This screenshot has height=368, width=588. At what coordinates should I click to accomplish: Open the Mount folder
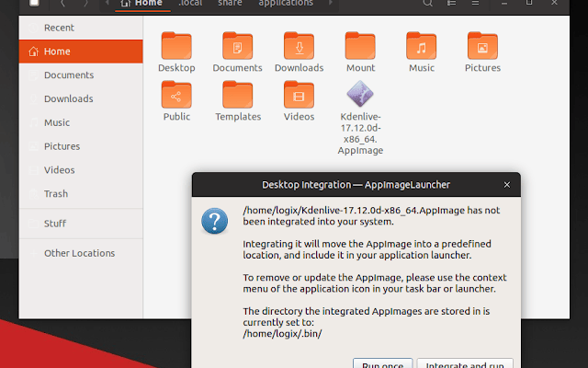click(360, 52)
